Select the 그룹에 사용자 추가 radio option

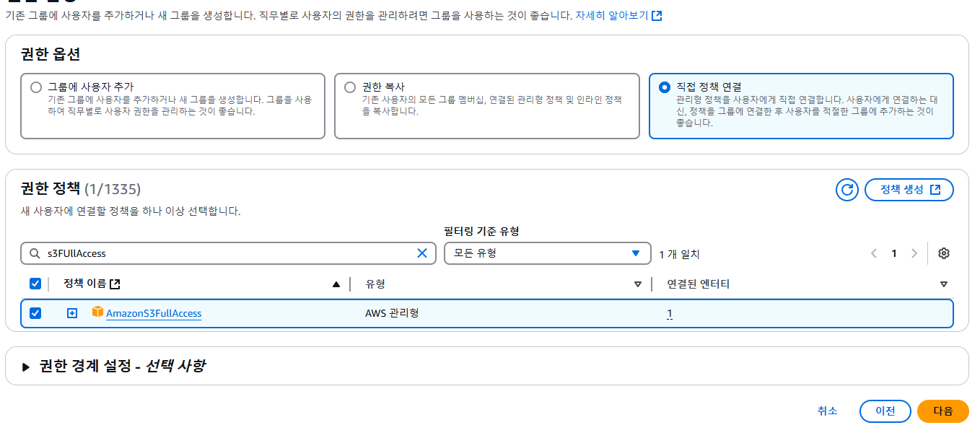(36, 87)
